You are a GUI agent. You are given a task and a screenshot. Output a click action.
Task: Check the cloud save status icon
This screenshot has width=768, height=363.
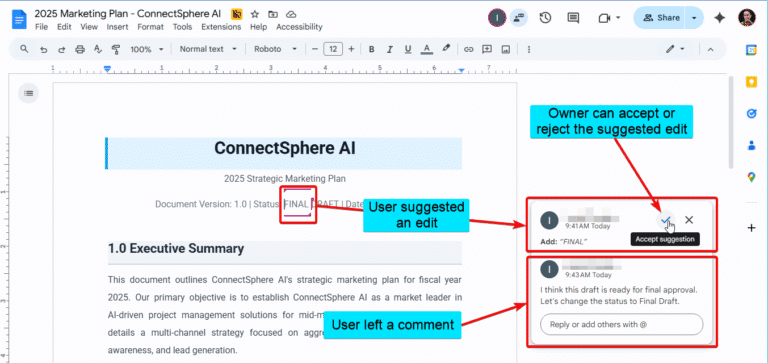pos(291,14)
